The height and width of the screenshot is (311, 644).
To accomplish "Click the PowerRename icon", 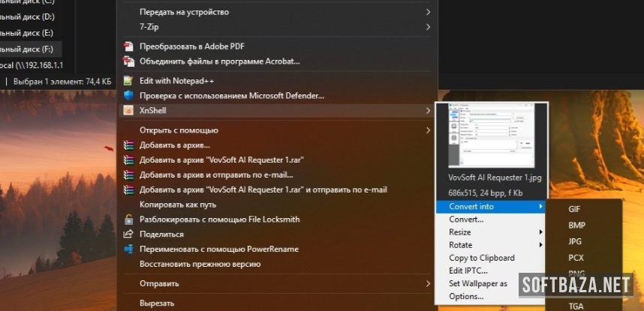I will point(128,249).
